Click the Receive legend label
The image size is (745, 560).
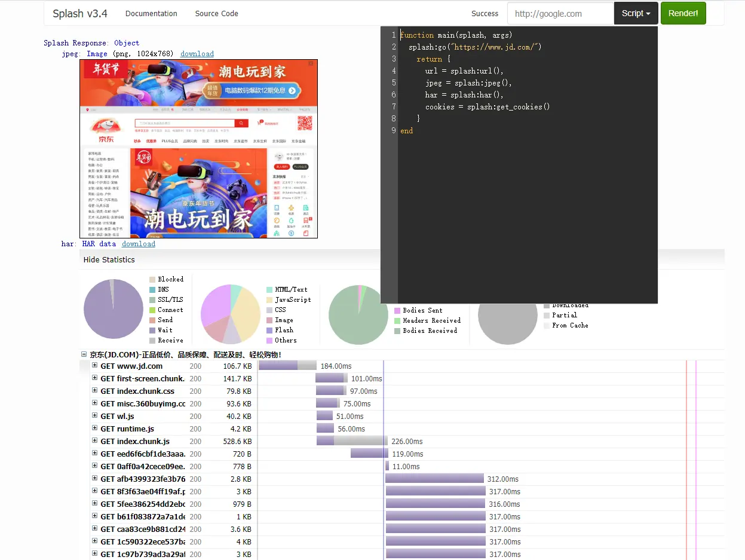[x=170, y=340]
